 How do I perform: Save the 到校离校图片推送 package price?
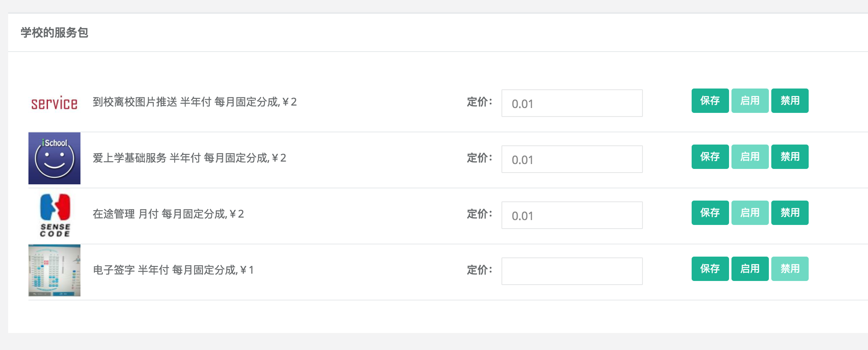tap(710, 101)
